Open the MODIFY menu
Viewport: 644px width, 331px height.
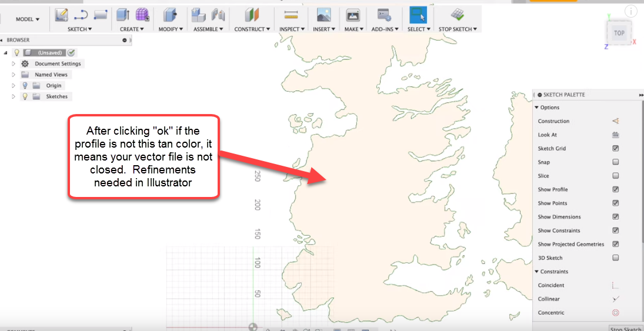[x=171, y=29]
